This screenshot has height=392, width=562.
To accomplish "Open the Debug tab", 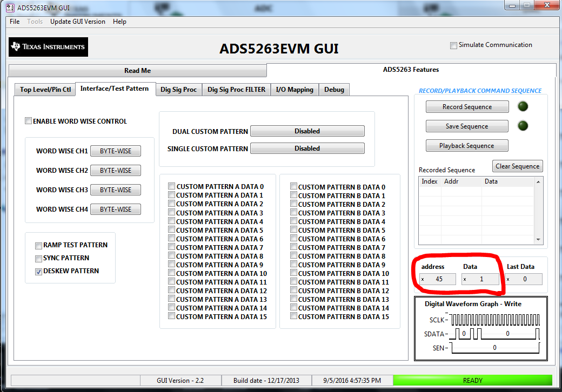I will 334,90.
